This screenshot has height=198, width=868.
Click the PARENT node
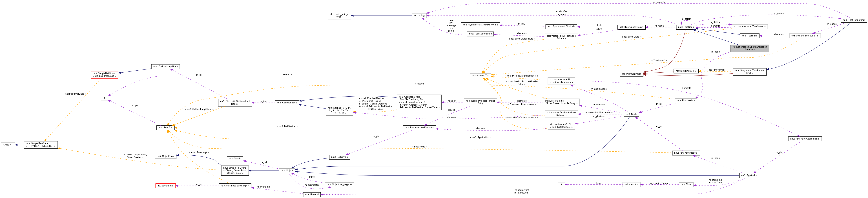coord(8,145)
